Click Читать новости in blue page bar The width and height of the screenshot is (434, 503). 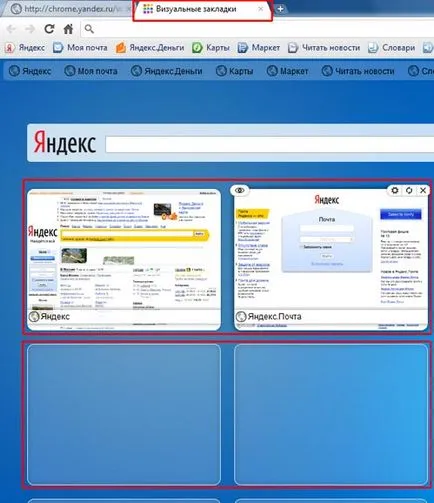358,71
